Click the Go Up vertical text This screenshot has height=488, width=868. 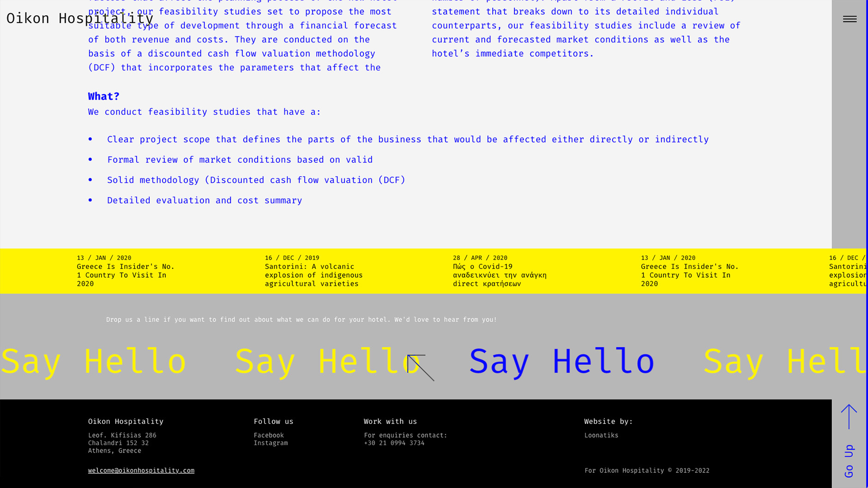pyautogui.click(x=849, y=461)
